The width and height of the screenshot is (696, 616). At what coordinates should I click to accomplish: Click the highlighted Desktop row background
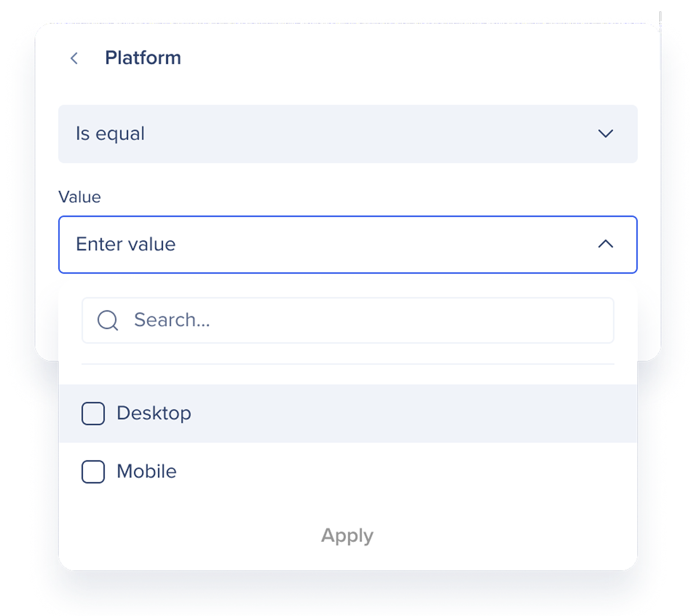400,414
